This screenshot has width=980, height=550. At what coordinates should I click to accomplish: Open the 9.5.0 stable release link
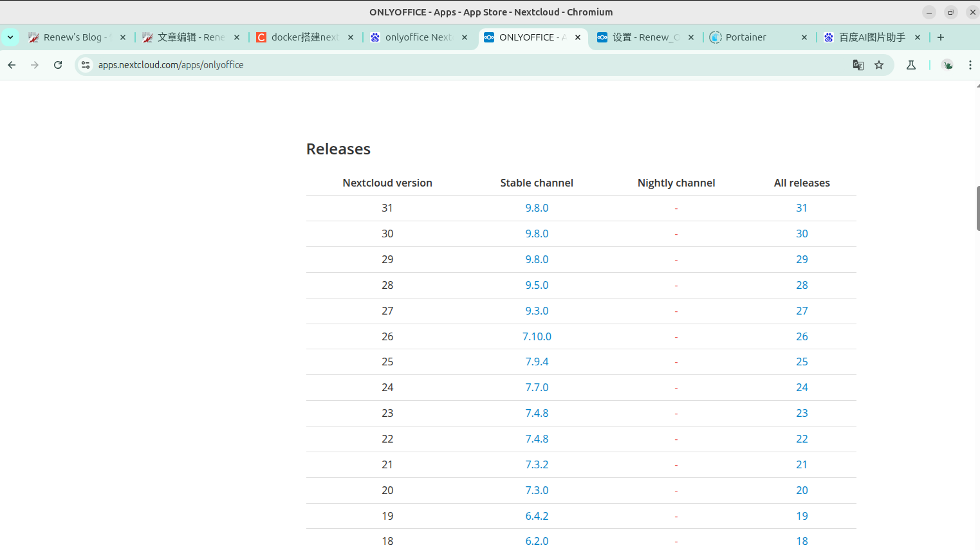[x=537, y=285]
